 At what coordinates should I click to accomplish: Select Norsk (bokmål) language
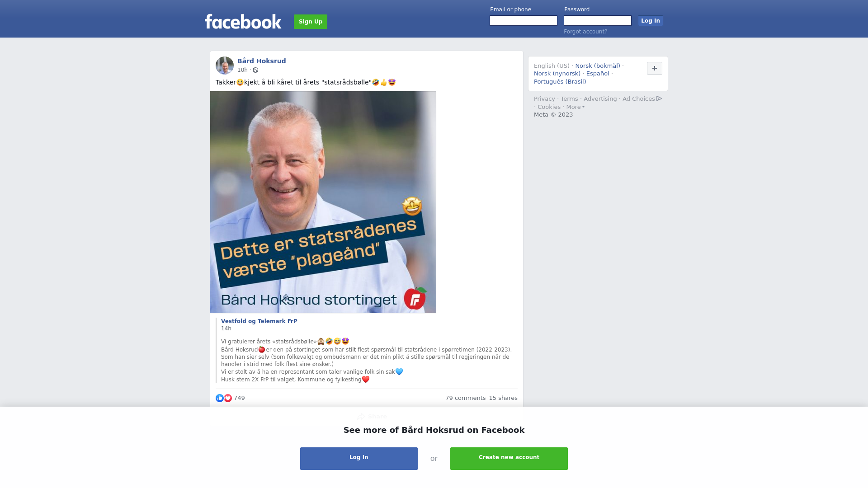tap(598, 66)
